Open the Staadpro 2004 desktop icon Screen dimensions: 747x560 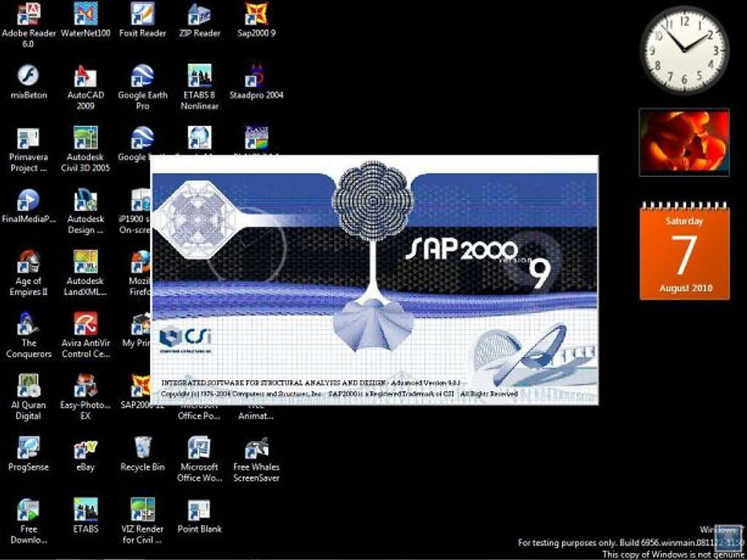pos(256,82)
